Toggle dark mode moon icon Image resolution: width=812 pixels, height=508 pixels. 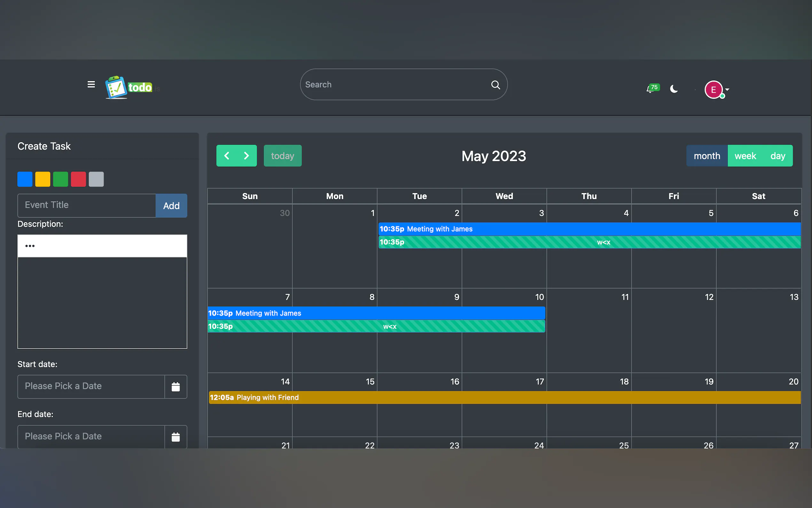(674, 89)
